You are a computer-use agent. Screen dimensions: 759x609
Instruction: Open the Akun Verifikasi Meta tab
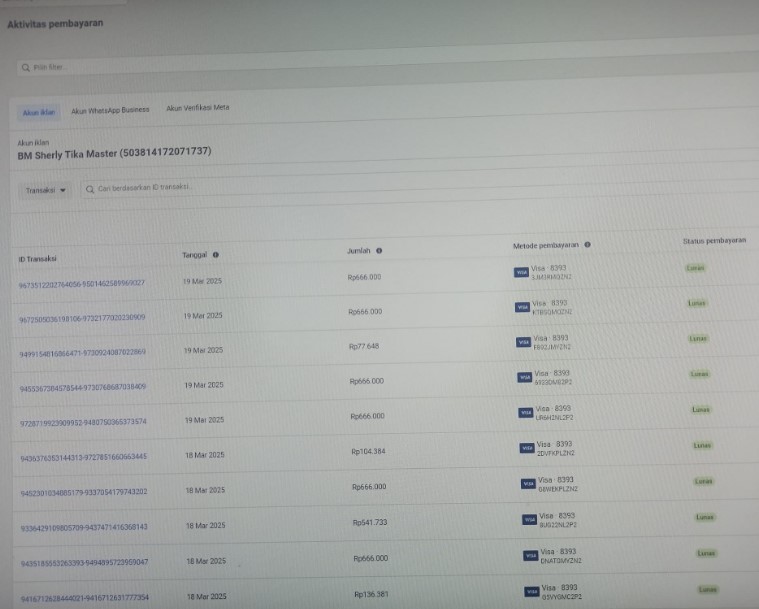[x=197, y=107]
